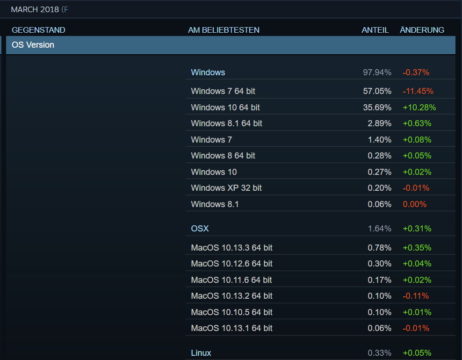Click the AM BELIEBTESTEN column header

(223, 30)
